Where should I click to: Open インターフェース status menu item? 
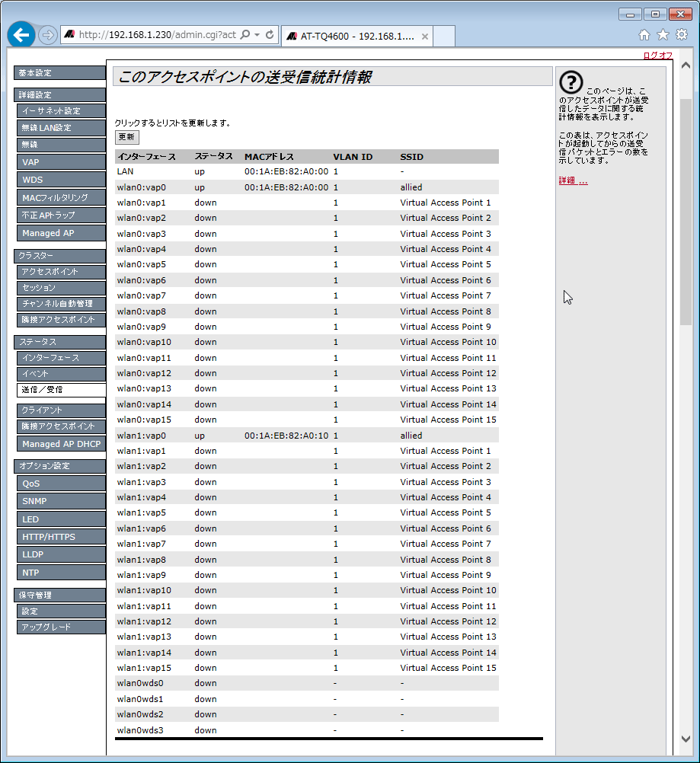[x=61, y=358]
